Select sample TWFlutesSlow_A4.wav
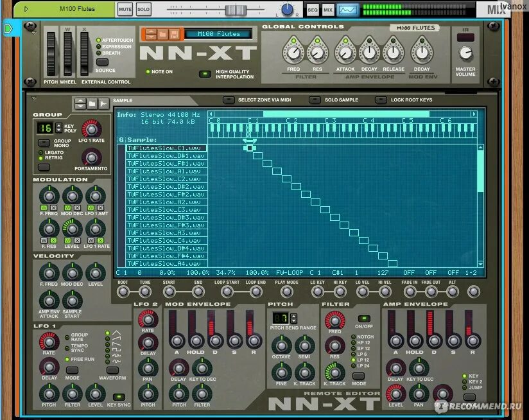Image resolution: width=529 pixels, height=420 pixels. pos(166,264)
